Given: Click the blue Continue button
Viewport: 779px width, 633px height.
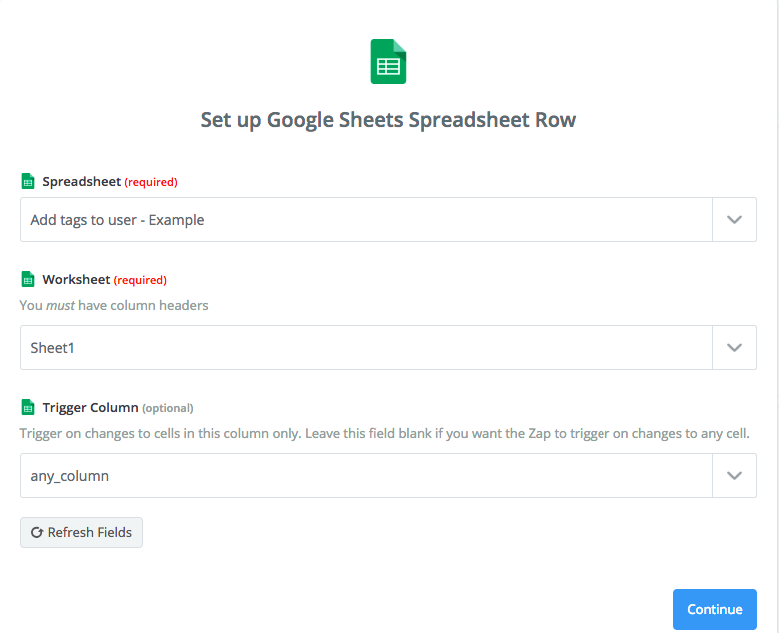Looking at the screenshot, I should pos(714,609).
